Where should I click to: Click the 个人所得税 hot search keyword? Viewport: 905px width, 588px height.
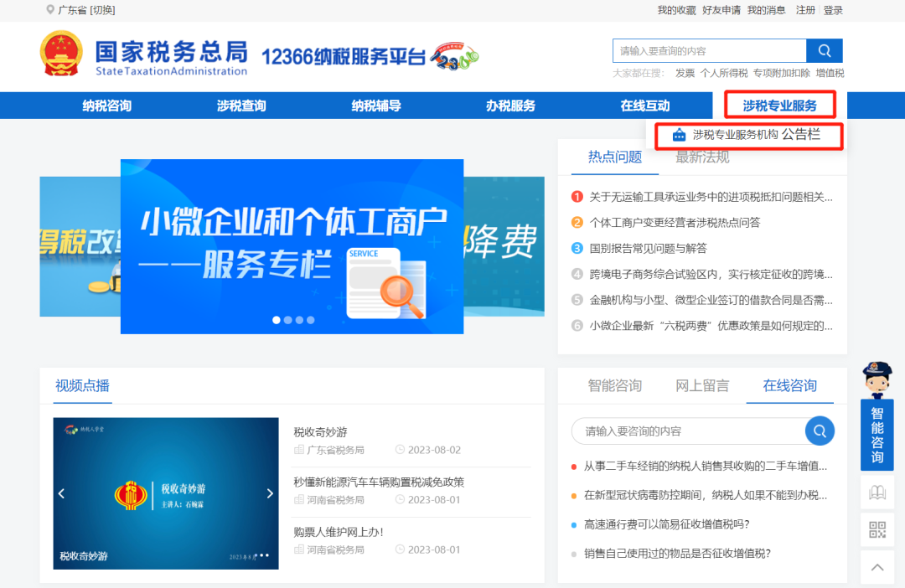click(724, 73)
